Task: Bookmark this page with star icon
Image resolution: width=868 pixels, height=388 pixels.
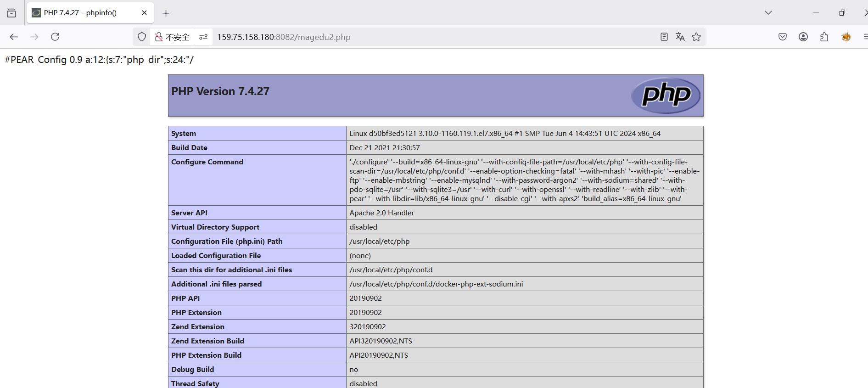Action: coord(696,37)
